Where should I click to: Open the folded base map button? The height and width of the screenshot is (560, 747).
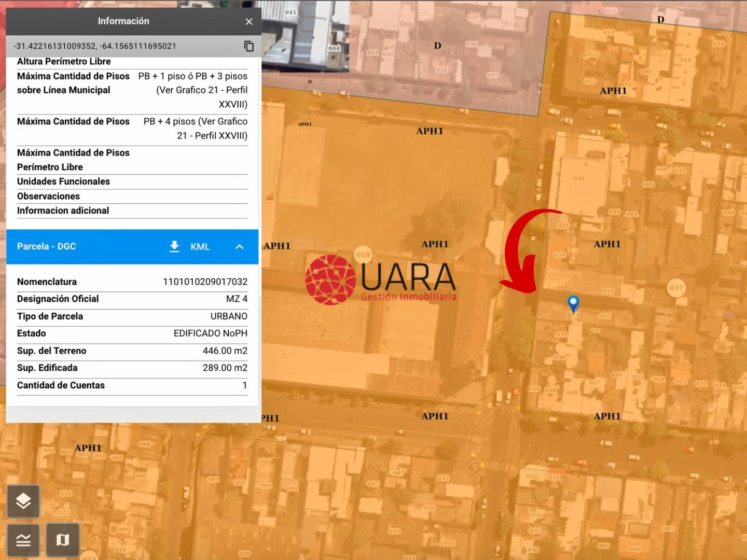pyautogui.click(x=63, y=540)
